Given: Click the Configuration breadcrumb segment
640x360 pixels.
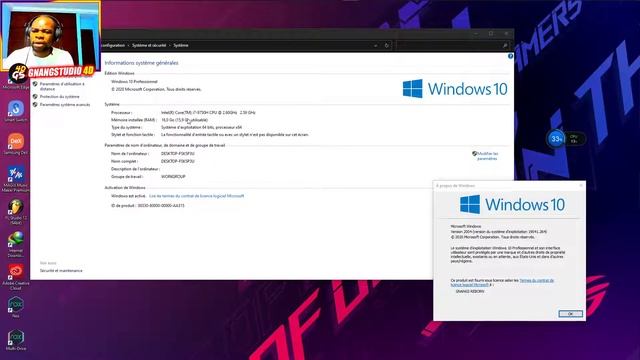Looking at the screenshot, I should (113, 45).
